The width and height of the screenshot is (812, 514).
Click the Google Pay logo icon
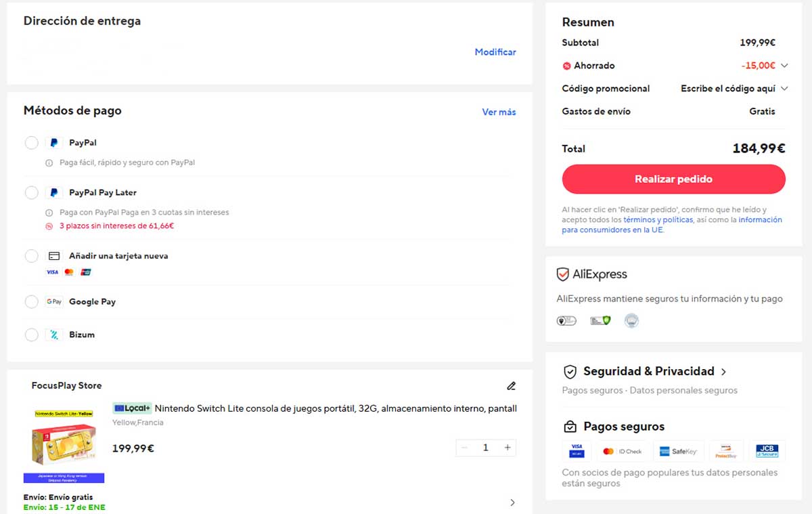[x=54, y=301]
